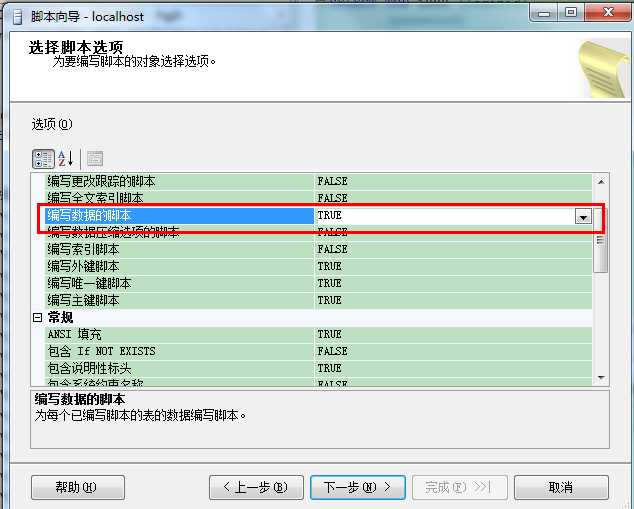Open the property pages toolbar icon
Image resolution: width=634 pixels, height=509 pixels.
click(x=95, y=158)
